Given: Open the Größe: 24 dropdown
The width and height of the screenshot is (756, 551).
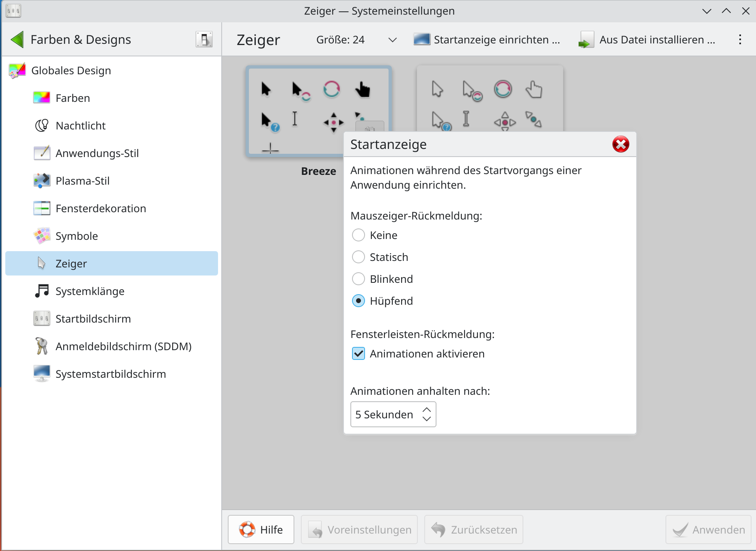Looking at the screenshot, I should tap(356, 40).
